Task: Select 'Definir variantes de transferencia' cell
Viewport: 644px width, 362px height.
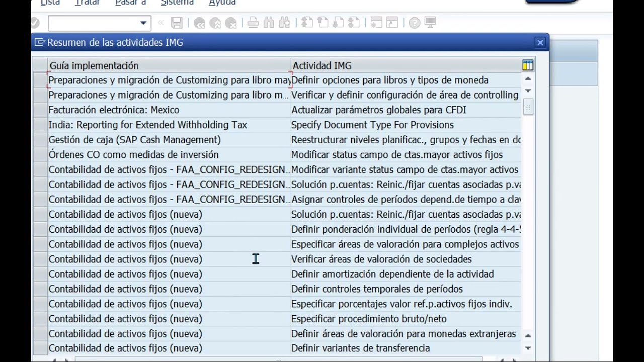Action: 406,348
